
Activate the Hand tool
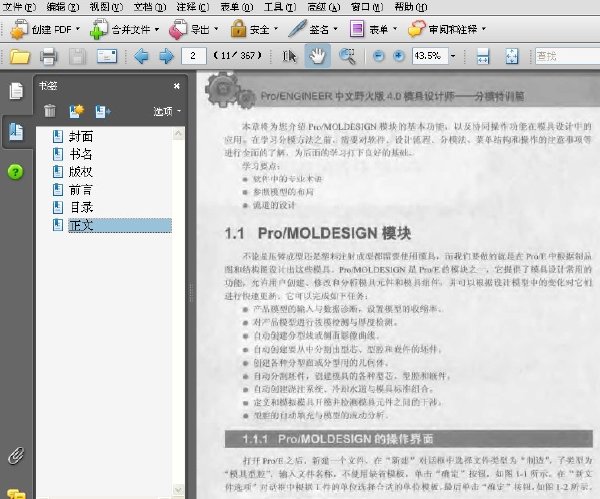318,56
